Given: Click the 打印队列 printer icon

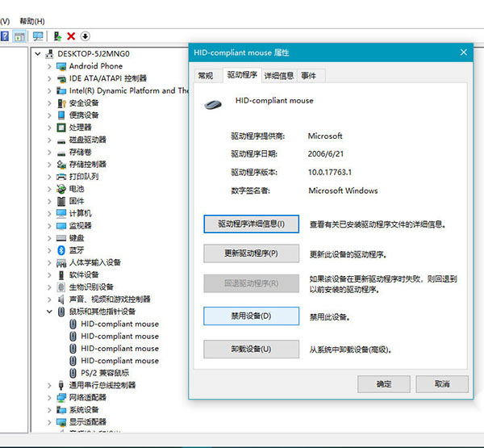Looking at the screenshot, I should point(61,177).
